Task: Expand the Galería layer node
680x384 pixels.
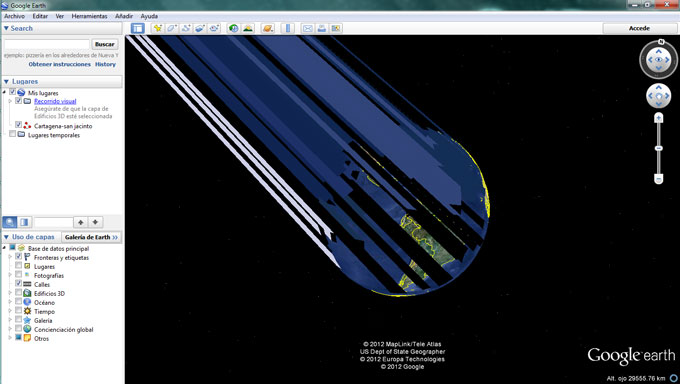Action: point(10,320)
